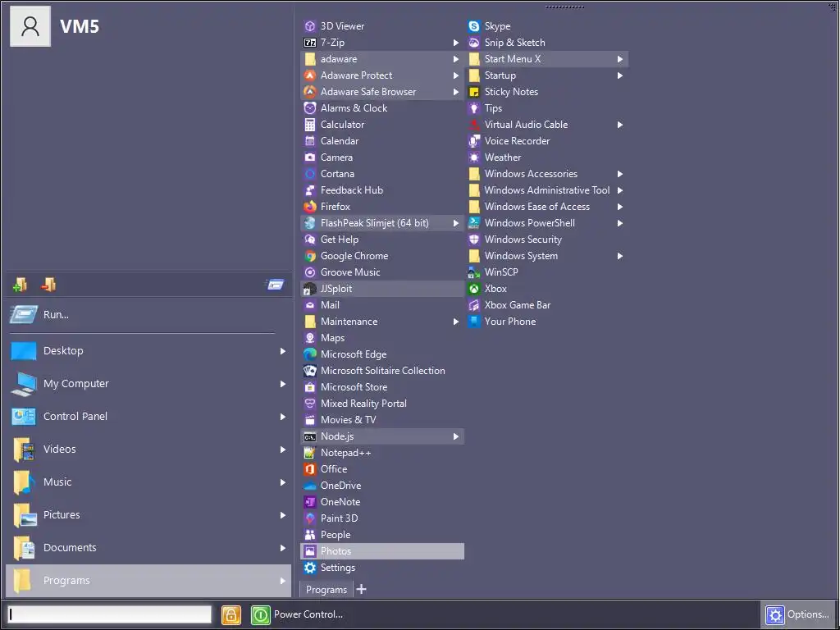Expand Windows Accessories arrow
840x630 pixels.
(620, 174)
